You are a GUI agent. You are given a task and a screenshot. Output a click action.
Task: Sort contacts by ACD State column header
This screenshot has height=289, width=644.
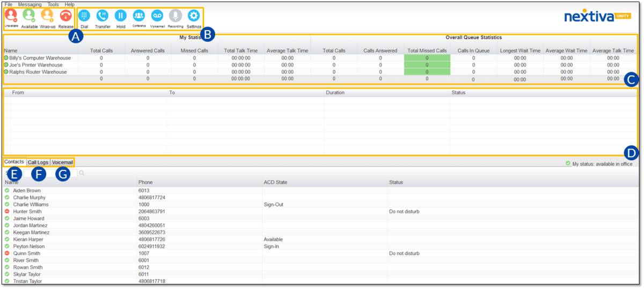tap(275, 182)
